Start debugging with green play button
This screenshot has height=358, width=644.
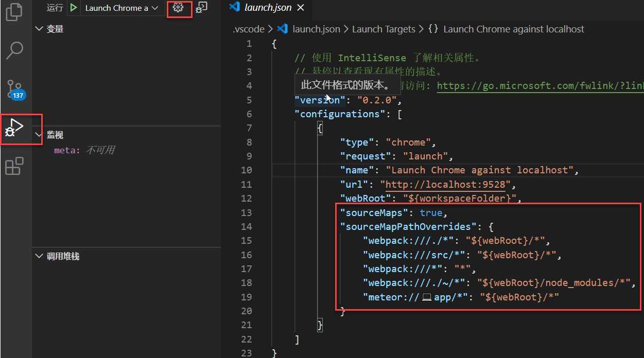click(x=74, y=8)
